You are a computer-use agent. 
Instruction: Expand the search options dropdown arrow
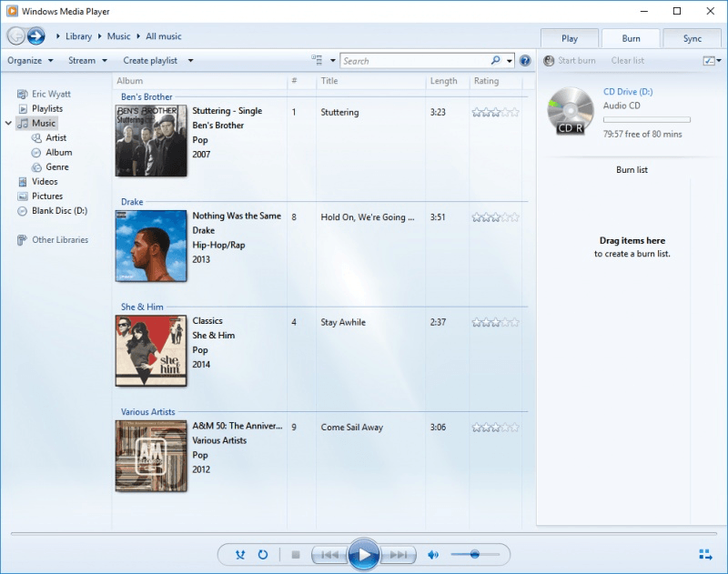(x=510, y=61)
